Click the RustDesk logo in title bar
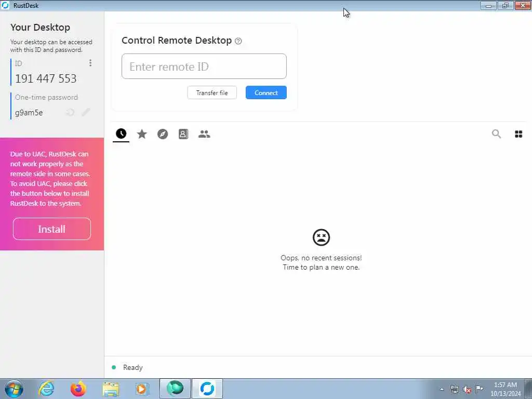 pyautogui.click(x=5, y=5)
